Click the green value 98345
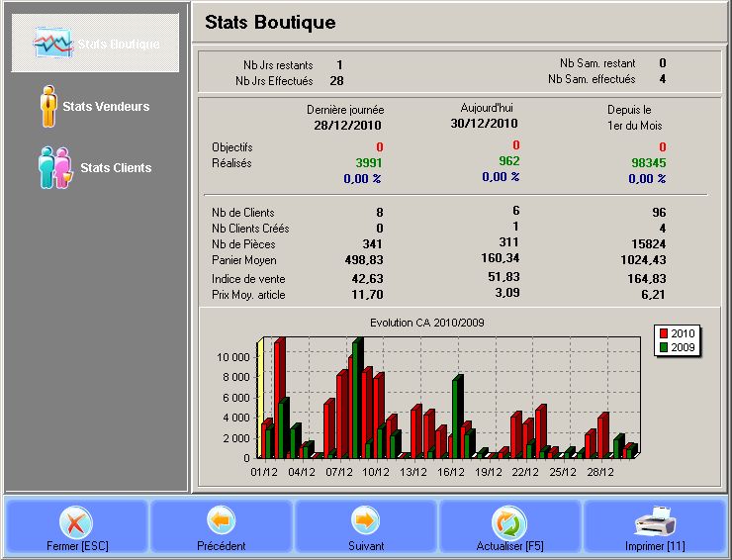Image resolution: width=732 pixels, height=560 pixels. [x=649, y=163]
